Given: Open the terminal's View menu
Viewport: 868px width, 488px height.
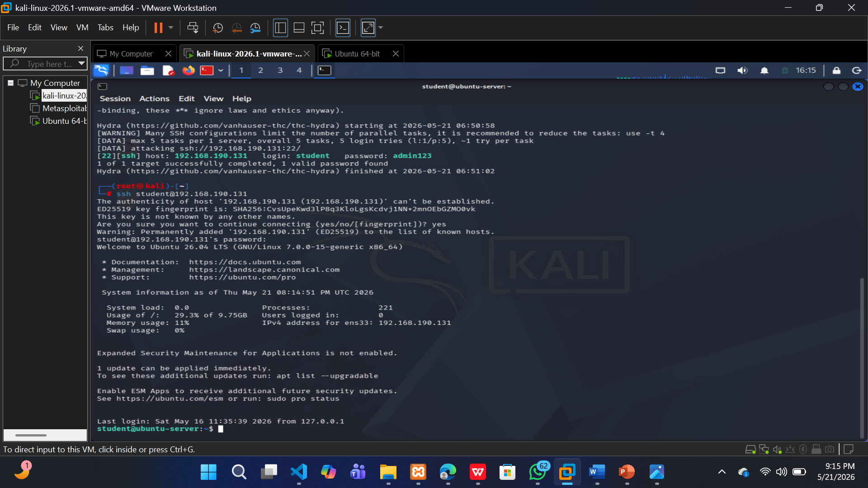Looking at the screenshot, I should (x=213, y=99).
